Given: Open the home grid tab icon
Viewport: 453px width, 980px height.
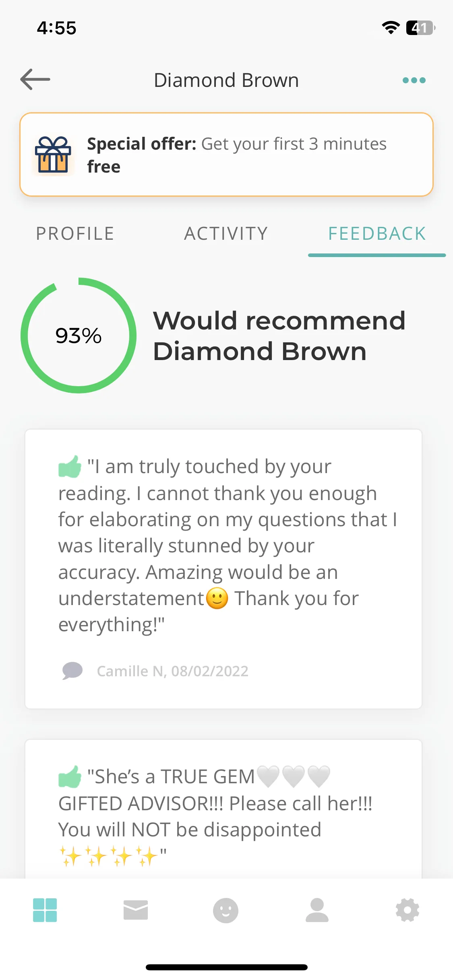Looking at the screenshot, I should (45, 910).
